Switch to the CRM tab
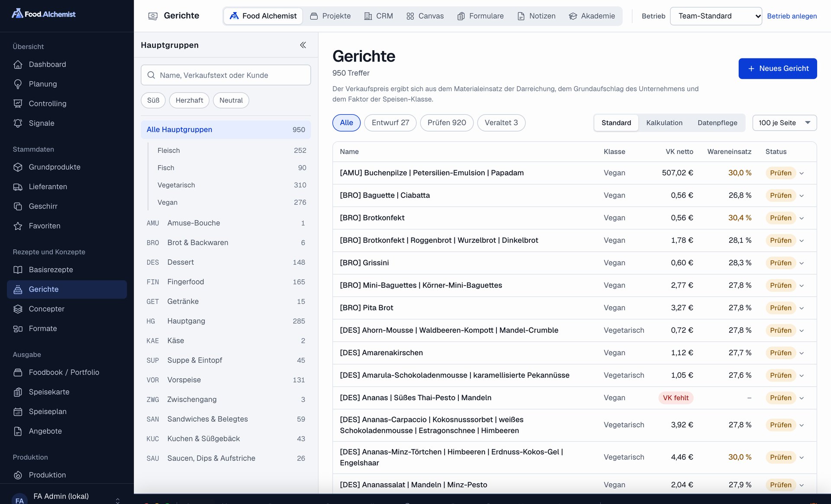Viewport: 831px width, 504px height. pos(379,16)
